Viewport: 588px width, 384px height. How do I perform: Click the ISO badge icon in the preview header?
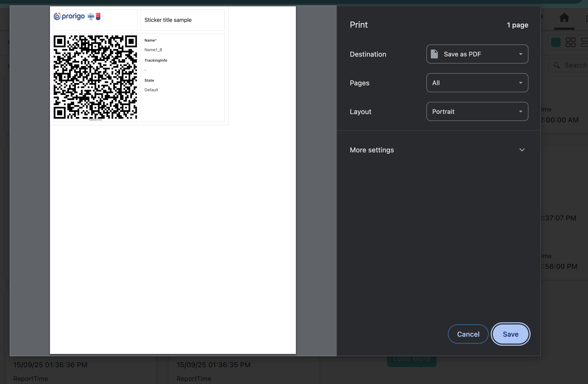tap(91, 16)
